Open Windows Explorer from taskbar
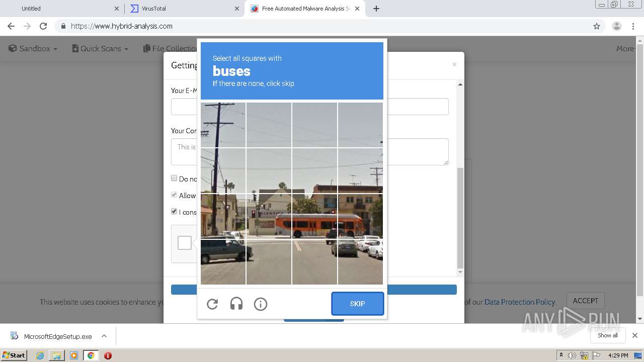Screen dimensions: 644x362 pos(57,355)
